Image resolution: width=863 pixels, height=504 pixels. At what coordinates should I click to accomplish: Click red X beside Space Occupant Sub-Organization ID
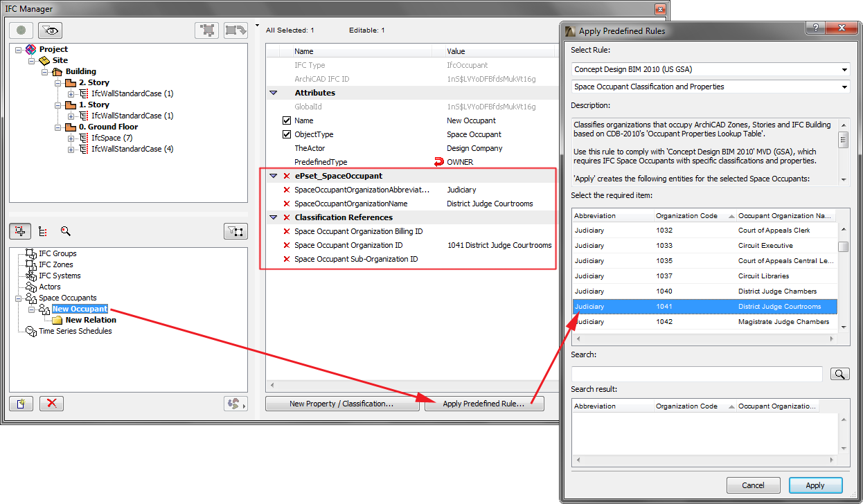pos(286,259)
